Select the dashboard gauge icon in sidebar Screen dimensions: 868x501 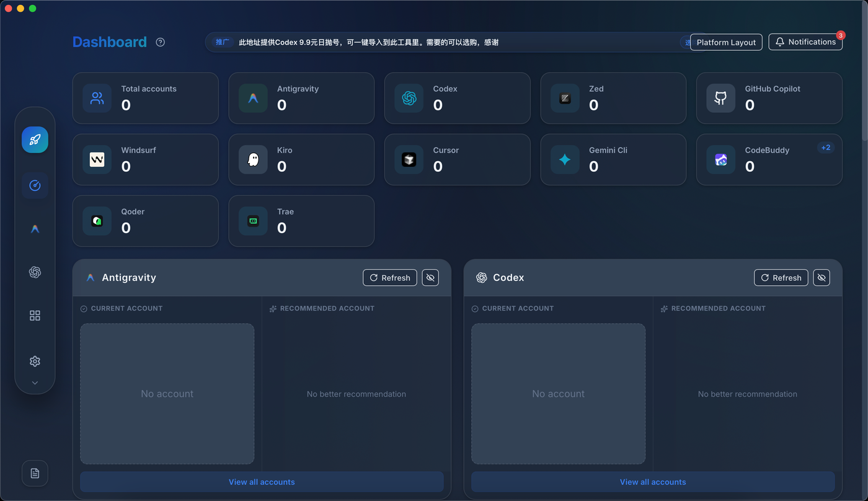tap(35, 185)
